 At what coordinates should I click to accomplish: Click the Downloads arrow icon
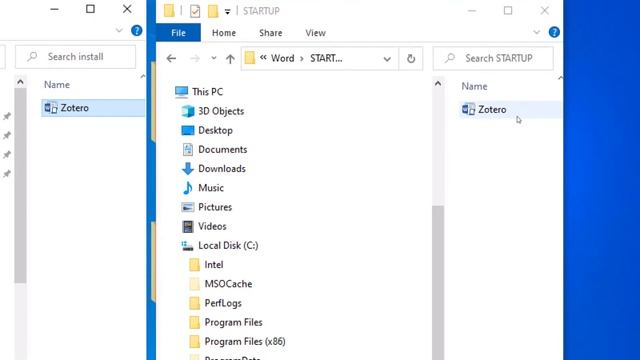coord(188,169)
